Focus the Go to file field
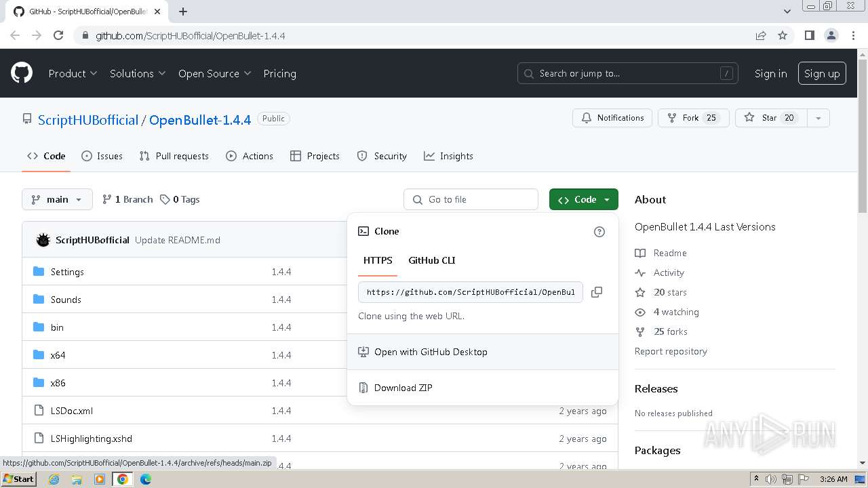This screenshot has width=868, height=488. click(471, 199)
